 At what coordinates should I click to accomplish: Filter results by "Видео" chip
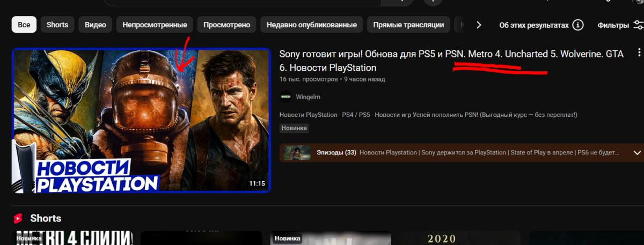click(x=96, y=25)
